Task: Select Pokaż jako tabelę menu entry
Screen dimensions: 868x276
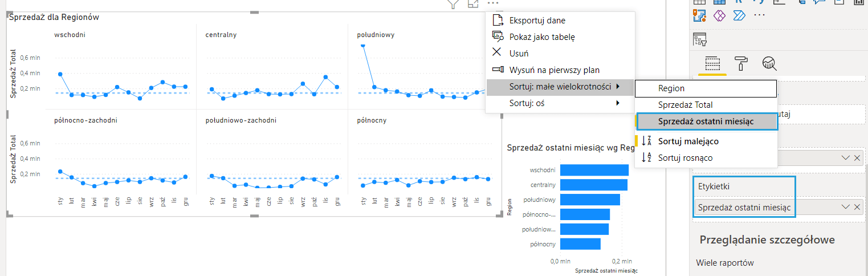Action: tap(541, 37)
